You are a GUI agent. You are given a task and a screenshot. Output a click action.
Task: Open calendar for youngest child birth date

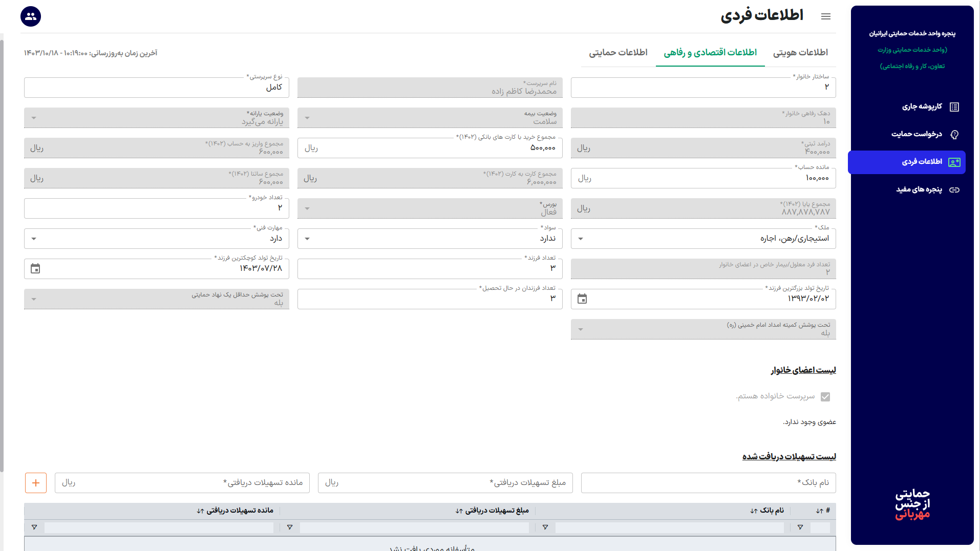[x=35, y=269]
